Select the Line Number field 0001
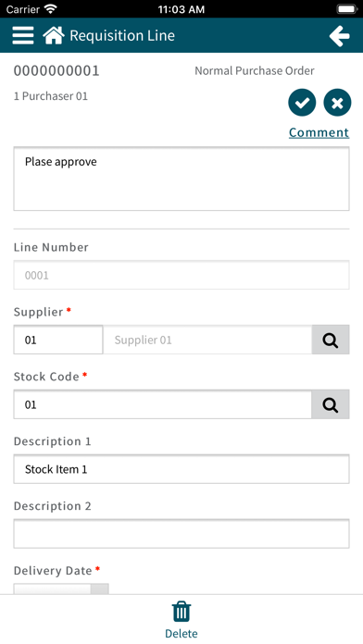The width and height of the screenshot is (363, 644). point(181,275)
